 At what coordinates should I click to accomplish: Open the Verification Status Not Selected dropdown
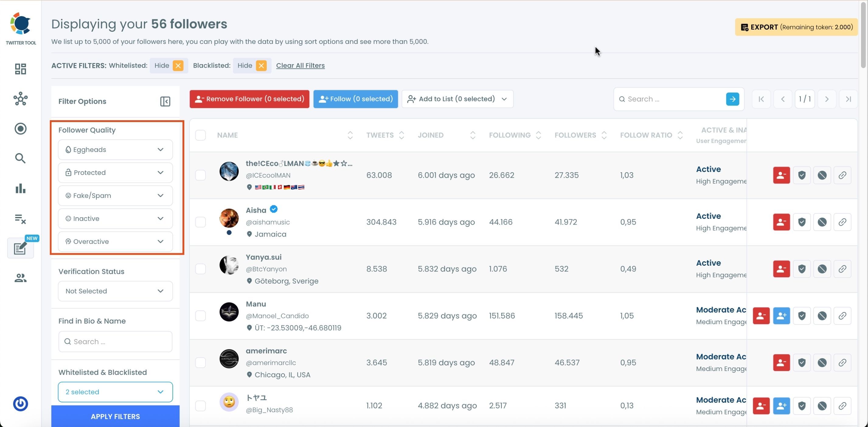(x=115, y=291)
